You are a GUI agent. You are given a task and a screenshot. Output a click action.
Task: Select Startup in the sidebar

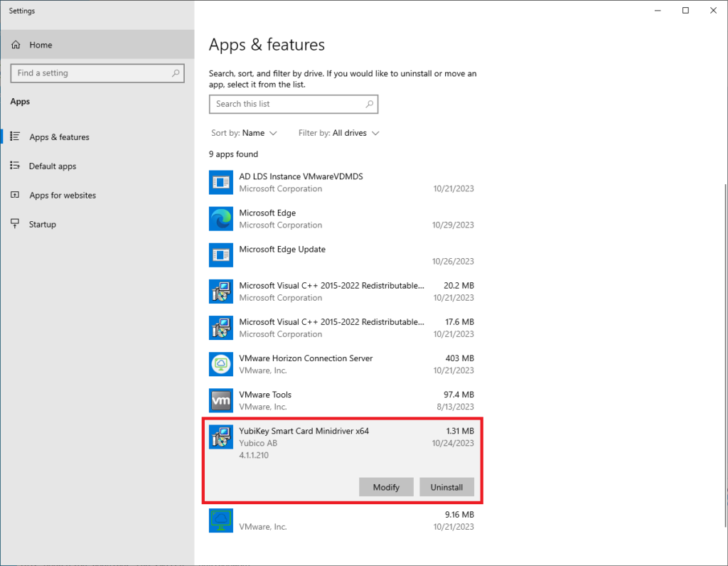coord(42,225)
